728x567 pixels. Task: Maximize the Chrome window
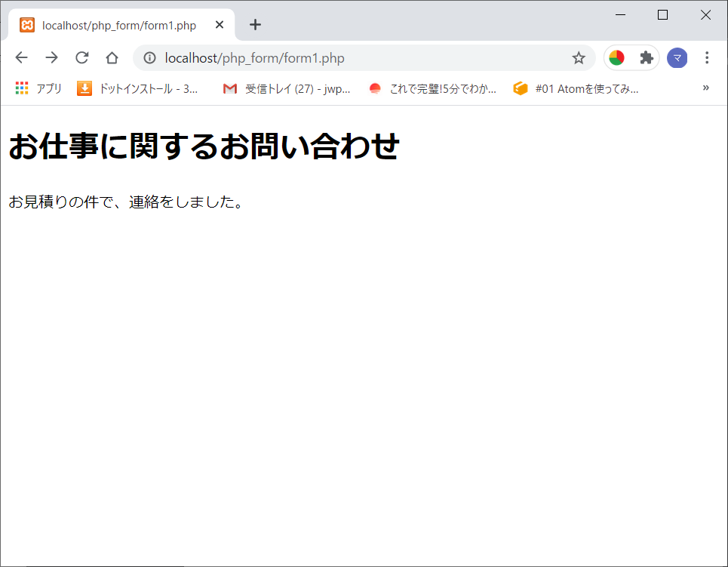coord(663,15)
